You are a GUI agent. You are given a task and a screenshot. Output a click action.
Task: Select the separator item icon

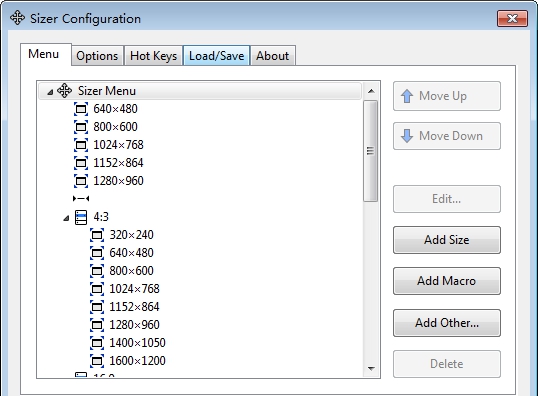pos(81,199)
